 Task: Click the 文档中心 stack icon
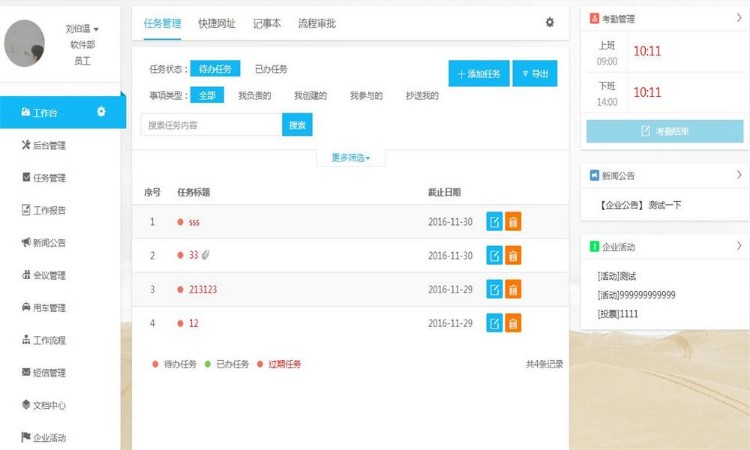[26, 405]
